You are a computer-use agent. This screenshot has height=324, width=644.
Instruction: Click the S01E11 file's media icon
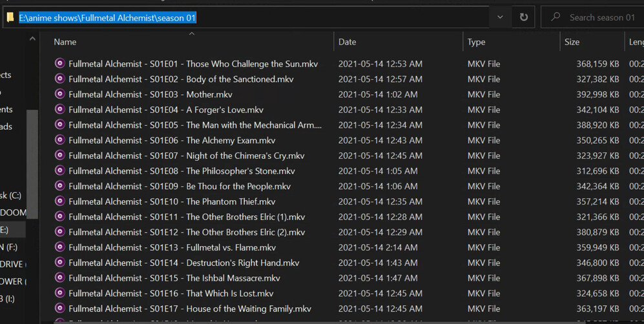(60, 216)
